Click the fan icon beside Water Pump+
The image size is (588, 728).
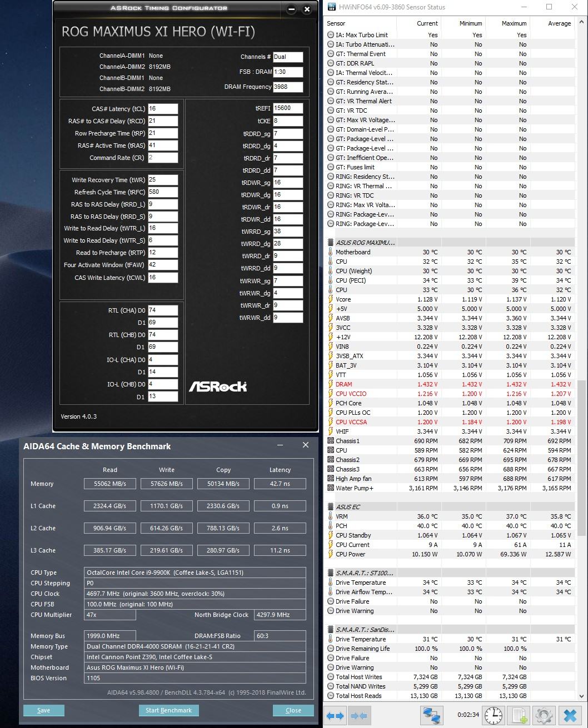click(331, 488)
